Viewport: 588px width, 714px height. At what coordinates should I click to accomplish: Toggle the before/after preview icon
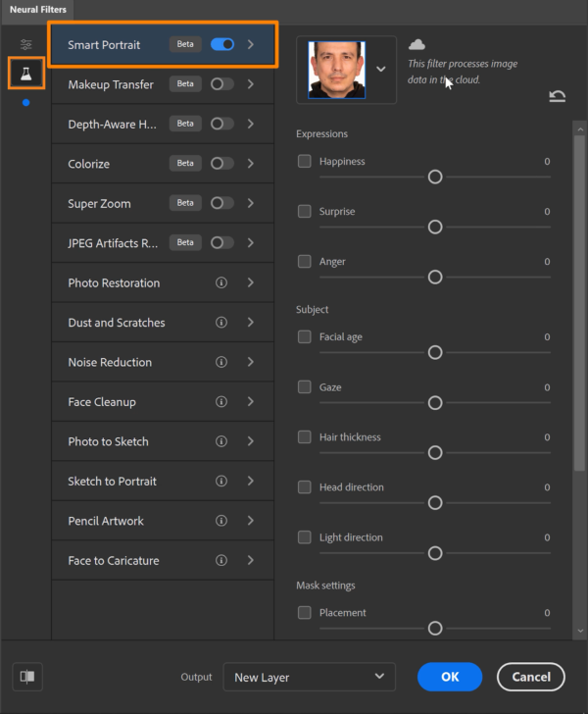click(27, 677)
